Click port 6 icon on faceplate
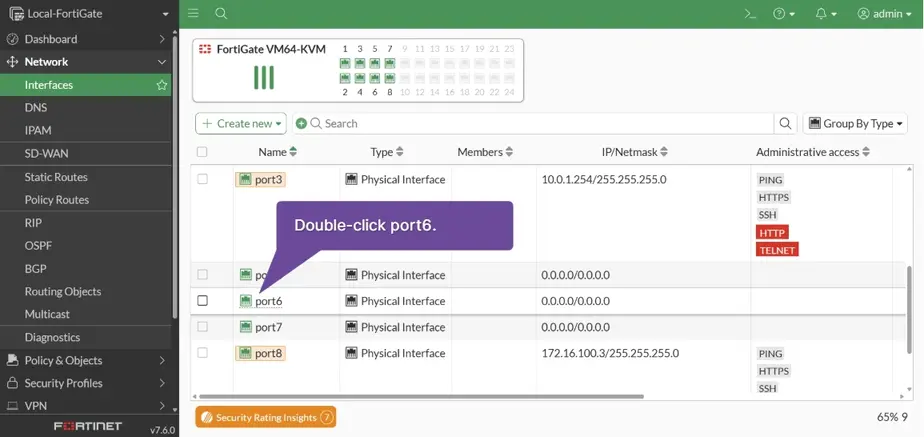The height and width of the screenshot is (437, 924). pos(375,78)
